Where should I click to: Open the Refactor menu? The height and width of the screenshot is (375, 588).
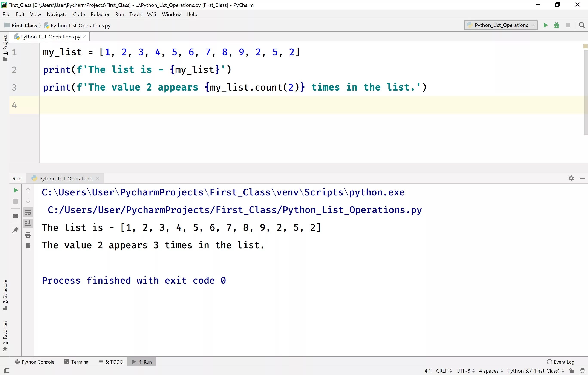[x=100, y=14]
